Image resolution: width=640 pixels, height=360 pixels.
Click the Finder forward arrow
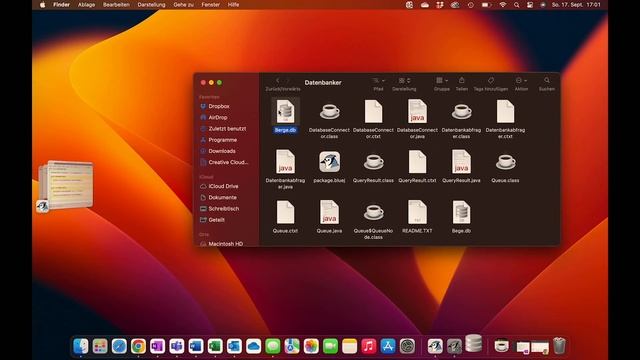[287, 81]
